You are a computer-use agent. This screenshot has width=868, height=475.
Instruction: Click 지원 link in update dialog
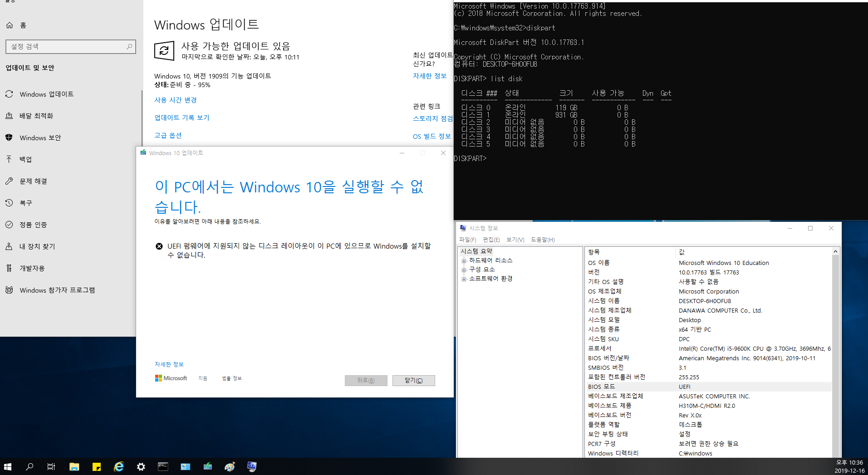tap(203, 378)
